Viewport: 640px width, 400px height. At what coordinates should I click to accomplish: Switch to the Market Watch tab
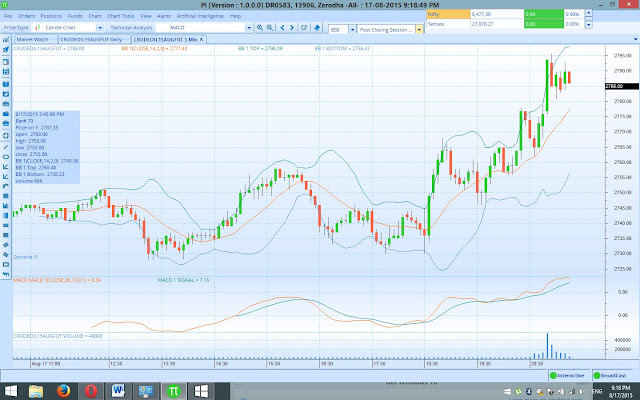35,40
